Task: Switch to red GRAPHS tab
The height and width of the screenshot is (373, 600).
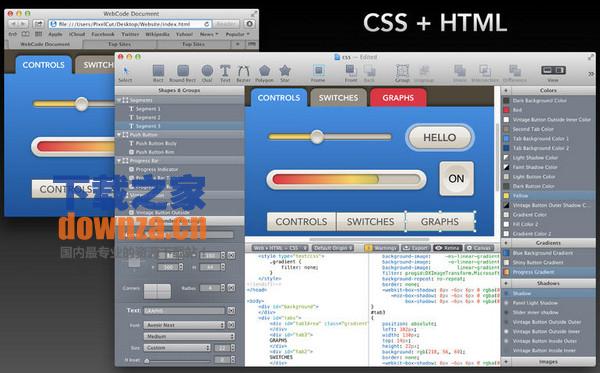Action: click(398, 98)
